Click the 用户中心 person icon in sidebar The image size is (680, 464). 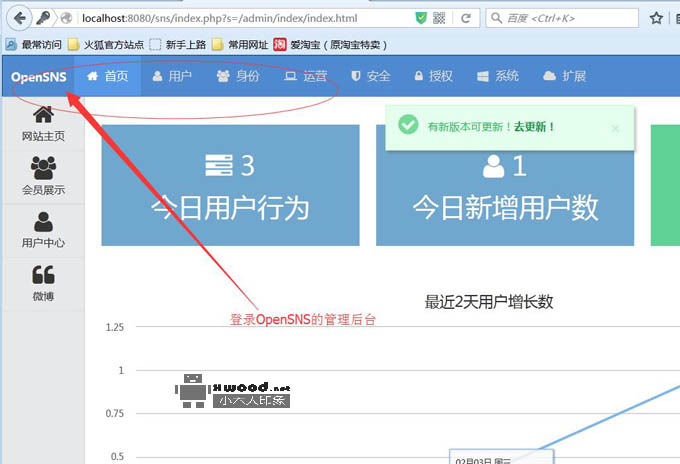(43, 222)
